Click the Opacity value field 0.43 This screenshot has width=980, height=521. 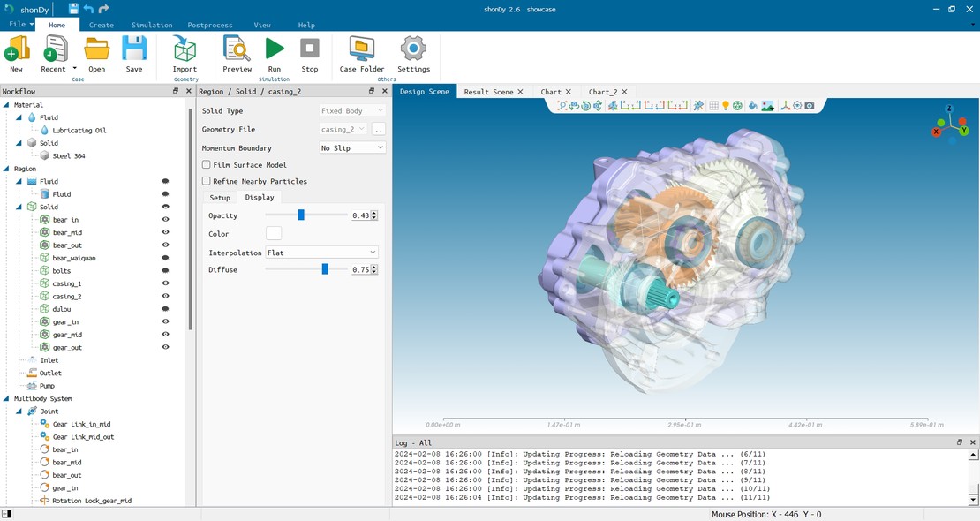(360, 215)
